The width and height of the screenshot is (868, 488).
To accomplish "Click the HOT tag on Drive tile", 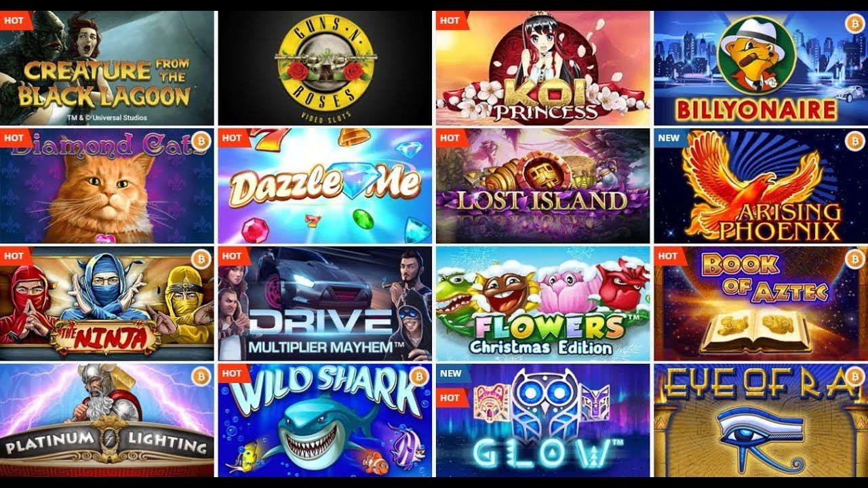I will point(233,256).
